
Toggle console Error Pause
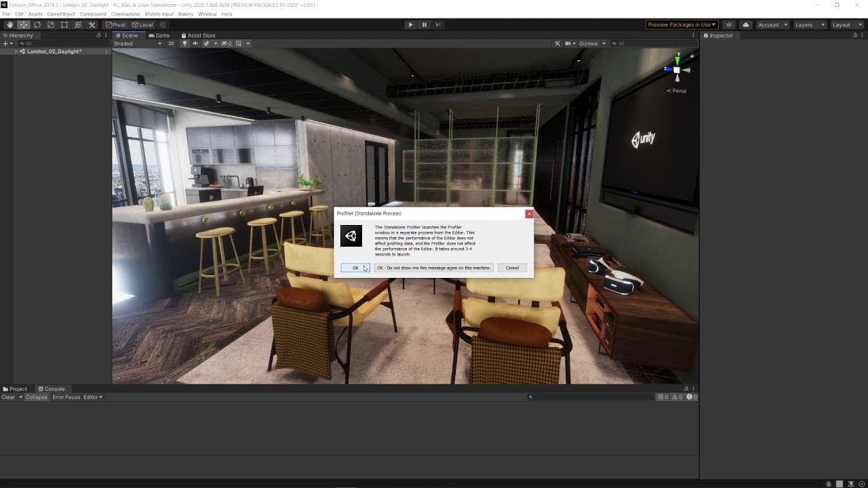pyautogui.click(x=66, y=397)
